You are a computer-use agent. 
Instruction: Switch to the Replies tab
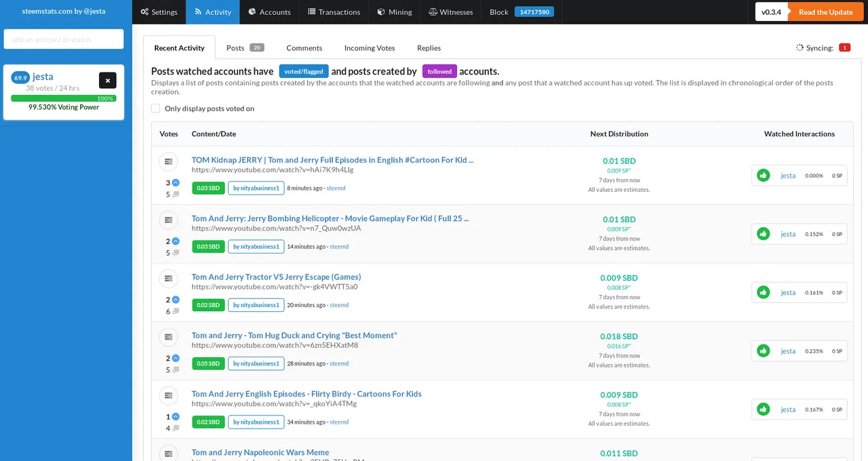tap(429, 47)
